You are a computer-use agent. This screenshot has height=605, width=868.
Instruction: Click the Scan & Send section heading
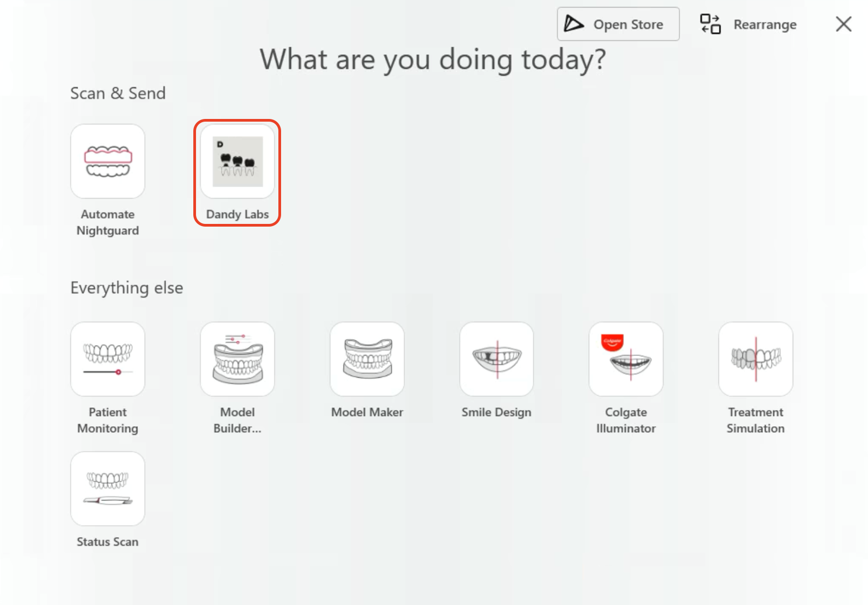coord(118,94)
